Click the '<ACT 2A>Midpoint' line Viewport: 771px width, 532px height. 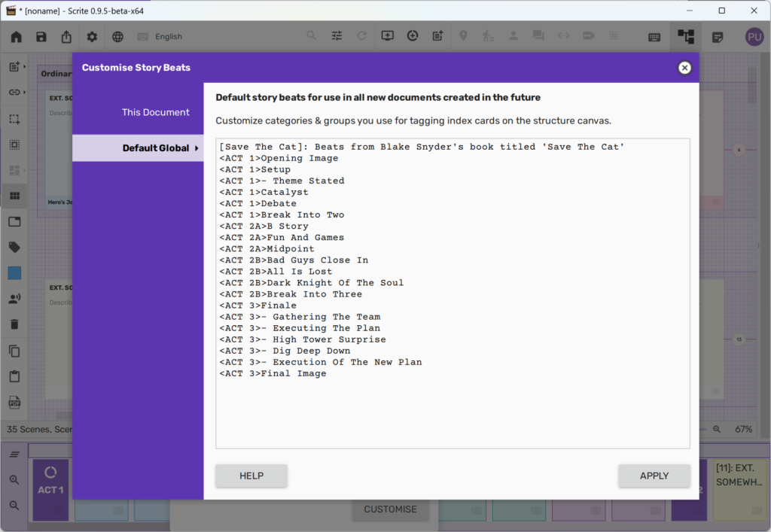click(x=267, y=248)
